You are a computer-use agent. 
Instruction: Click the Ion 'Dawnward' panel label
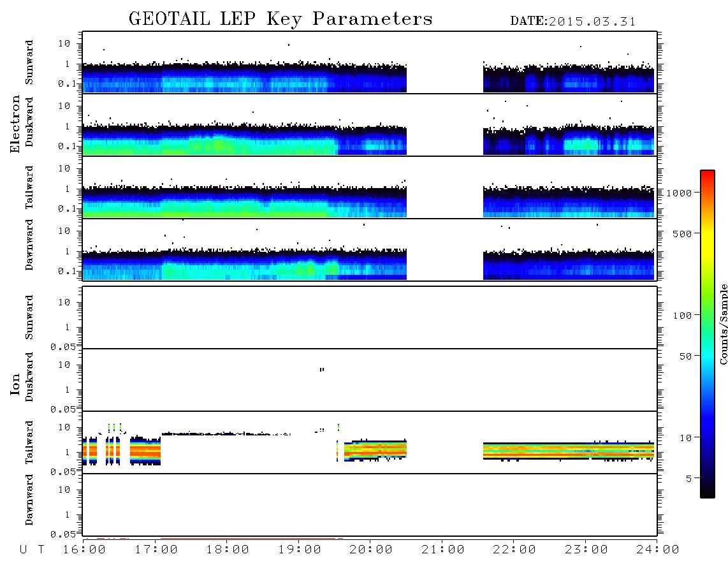(x=29, y=500)
